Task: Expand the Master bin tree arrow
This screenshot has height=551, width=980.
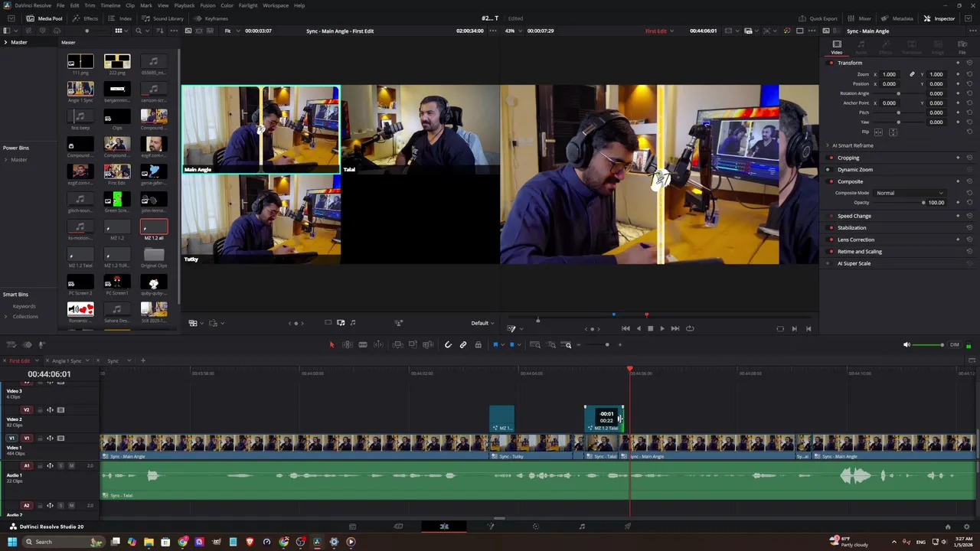Action: 5,42
